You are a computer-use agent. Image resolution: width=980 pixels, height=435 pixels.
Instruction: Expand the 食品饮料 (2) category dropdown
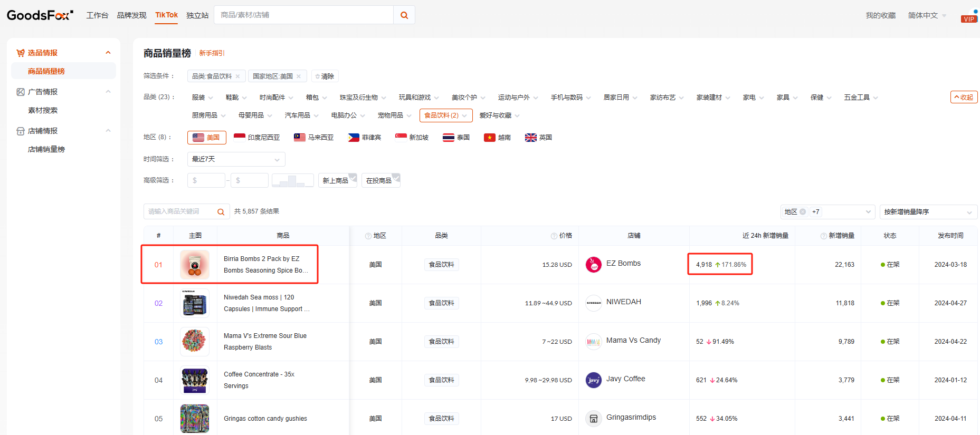[x=445, y=115]
